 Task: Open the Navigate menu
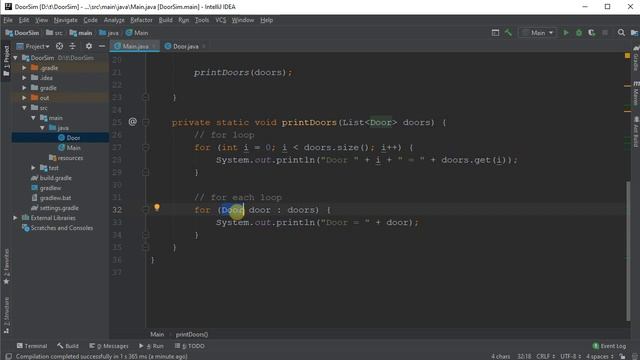tap(65, 20)
